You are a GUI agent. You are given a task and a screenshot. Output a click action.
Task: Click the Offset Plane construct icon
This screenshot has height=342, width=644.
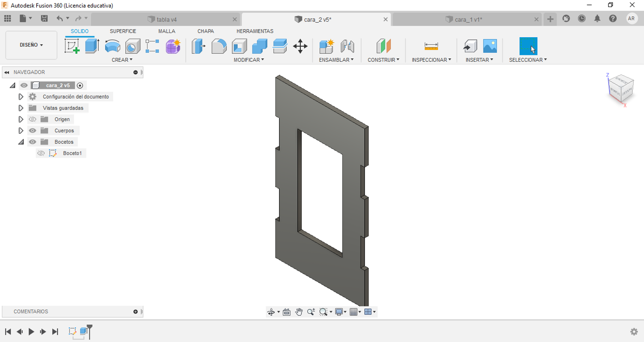383,46
